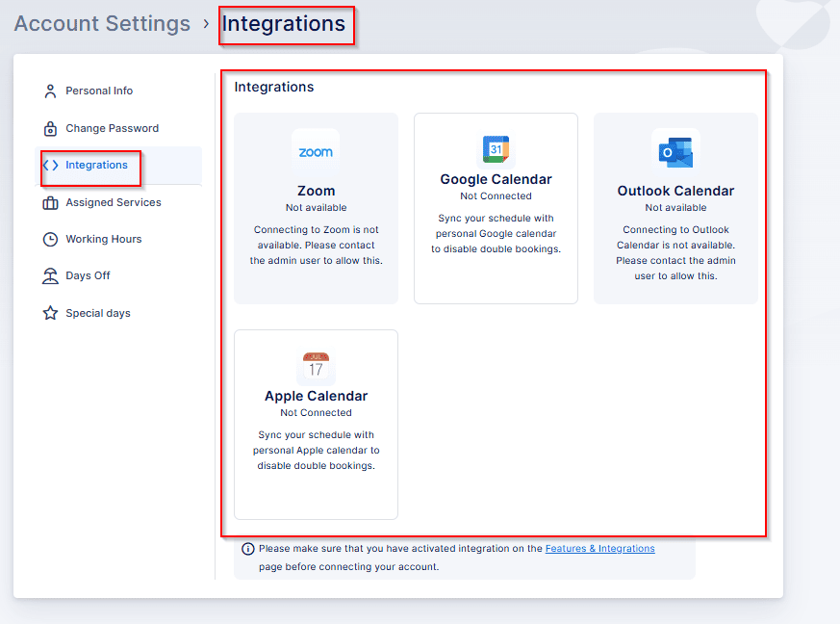Select the Apple Calendar card title
Image resolution: width=840 pixels, height=624 pixels.
click(316, 396)
